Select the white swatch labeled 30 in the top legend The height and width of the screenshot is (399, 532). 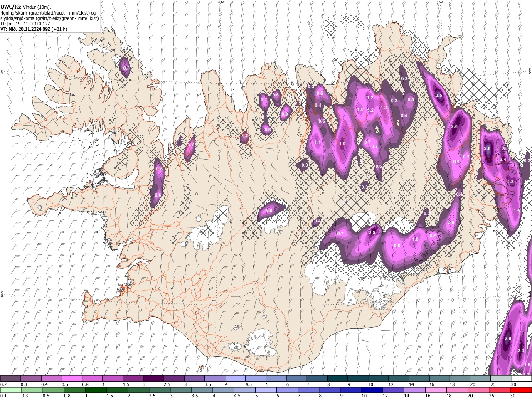[521, 379]
